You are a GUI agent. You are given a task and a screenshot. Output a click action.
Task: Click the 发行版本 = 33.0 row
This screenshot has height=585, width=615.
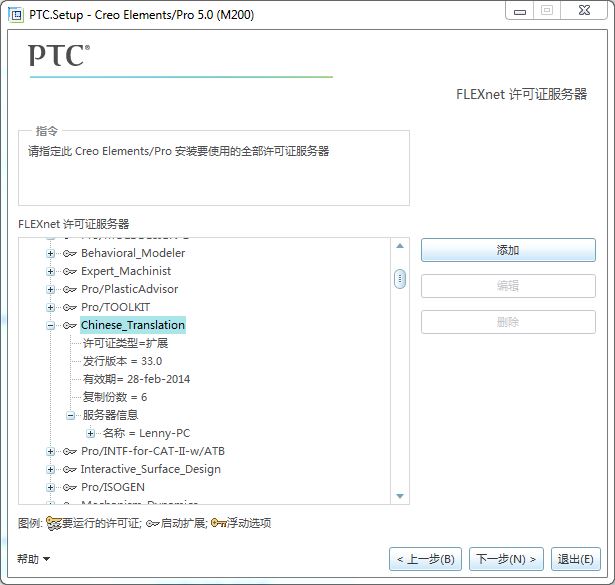click(x=122, y=362)
